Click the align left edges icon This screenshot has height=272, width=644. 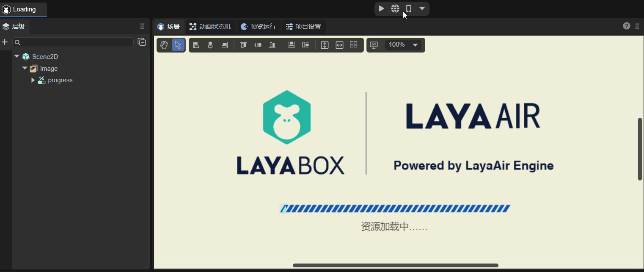[196, 45]
